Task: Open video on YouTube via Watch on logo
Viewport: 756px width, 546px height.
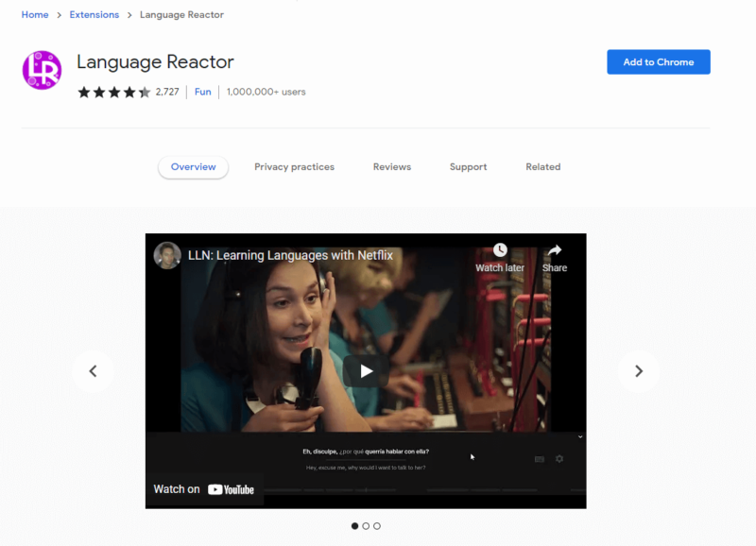Action: pos(231,489)
